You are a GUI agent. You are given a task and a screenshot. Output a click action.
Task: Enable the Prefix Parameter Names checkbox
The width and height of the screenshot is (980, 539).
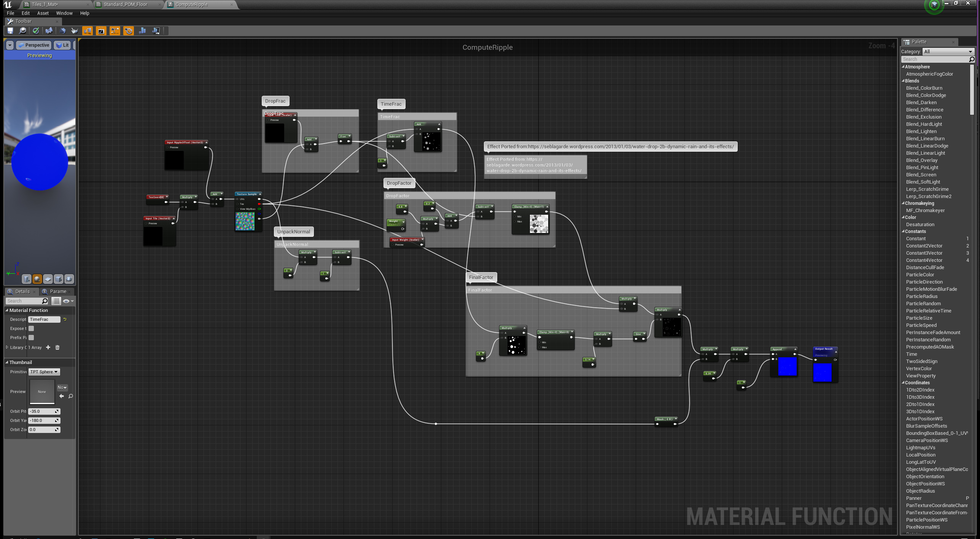click(x=31, y=338)
